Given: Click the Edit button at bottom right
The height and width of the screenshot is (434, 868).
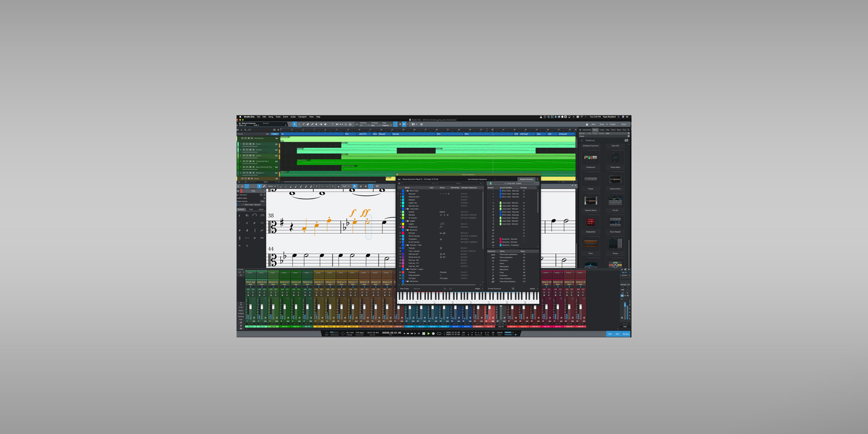Looking at the screenshot, I should pos(610,334).
